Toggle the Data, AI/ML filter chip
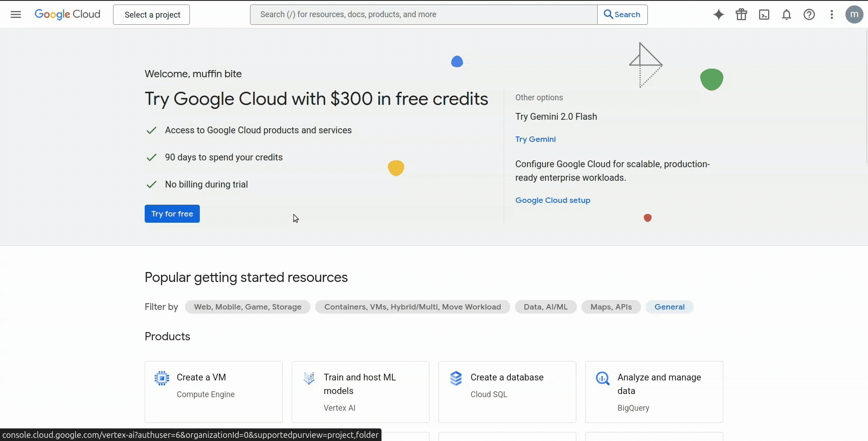 tap(545, 307)
